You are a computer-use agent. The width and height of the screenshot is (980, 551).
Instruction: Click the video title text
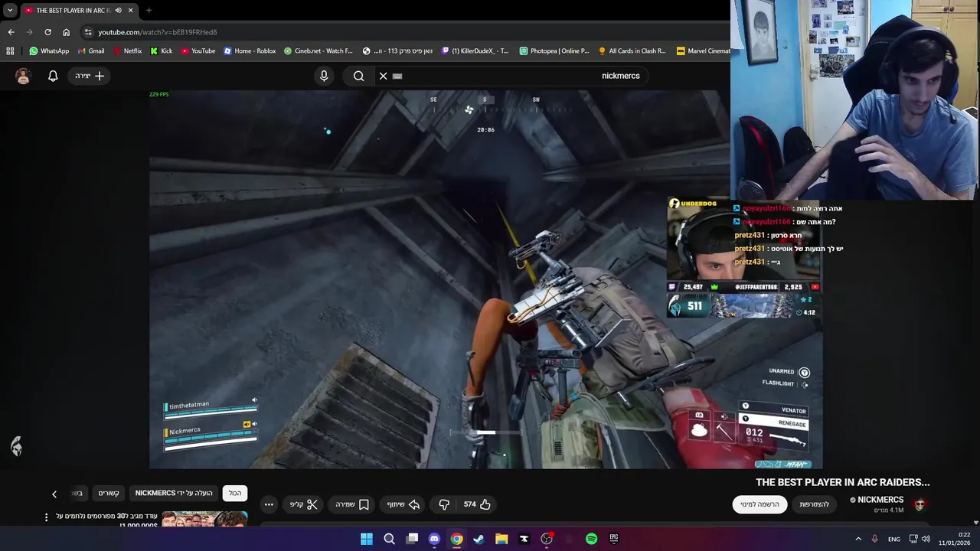(842, 482)
